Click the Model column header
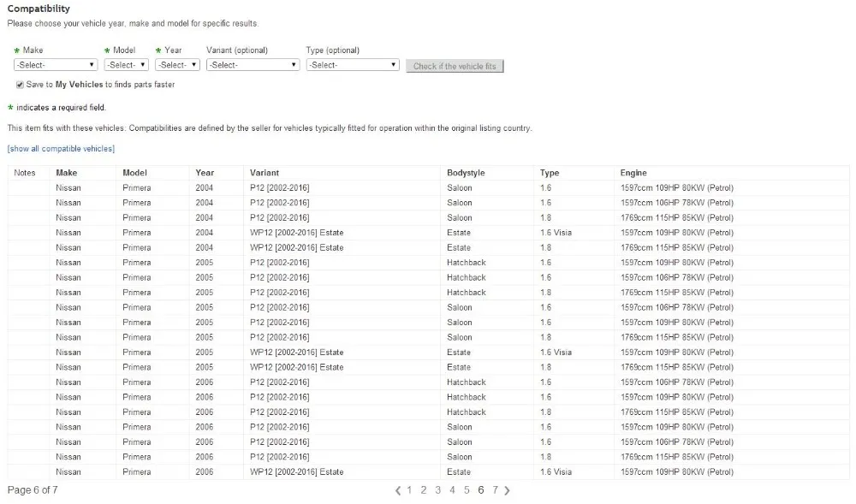The image size is (856, 504). (135, 173)
